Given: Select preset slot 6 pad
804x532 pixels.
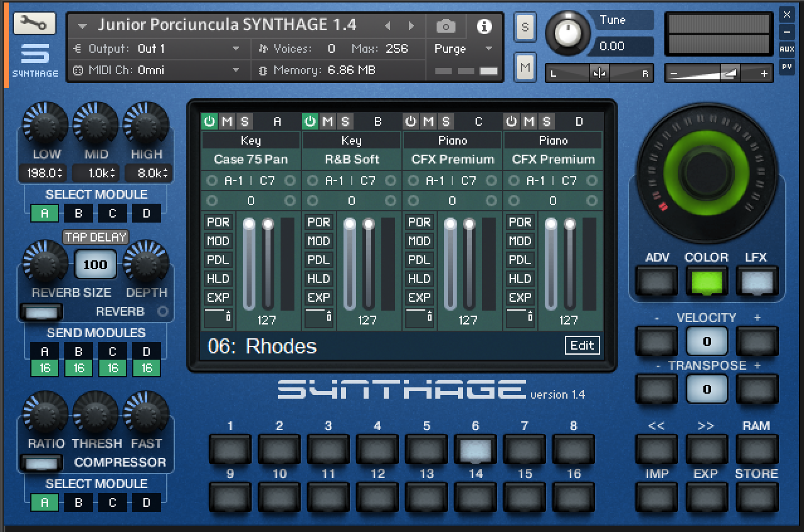Looking at the screenshot, I should coord(476,449).
